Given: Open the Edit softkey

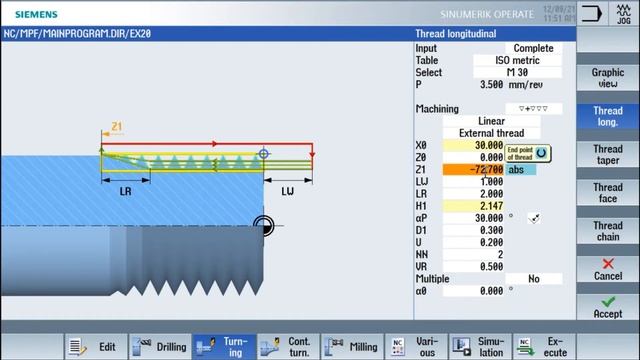Looking at the screenshot, I should [x=96, y=347].
